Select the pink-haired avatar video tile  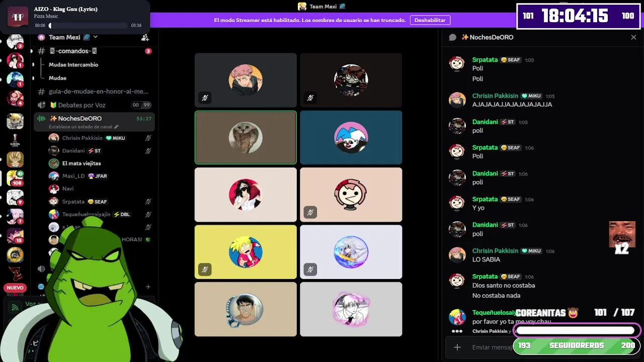246,80
